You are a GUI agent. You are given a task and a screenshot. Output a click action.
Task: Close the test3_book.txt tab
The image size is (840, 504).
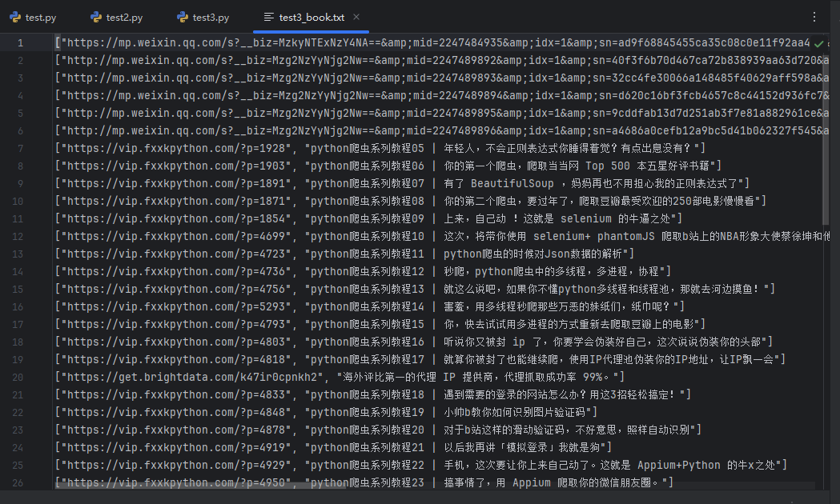[x=356, y=17]
